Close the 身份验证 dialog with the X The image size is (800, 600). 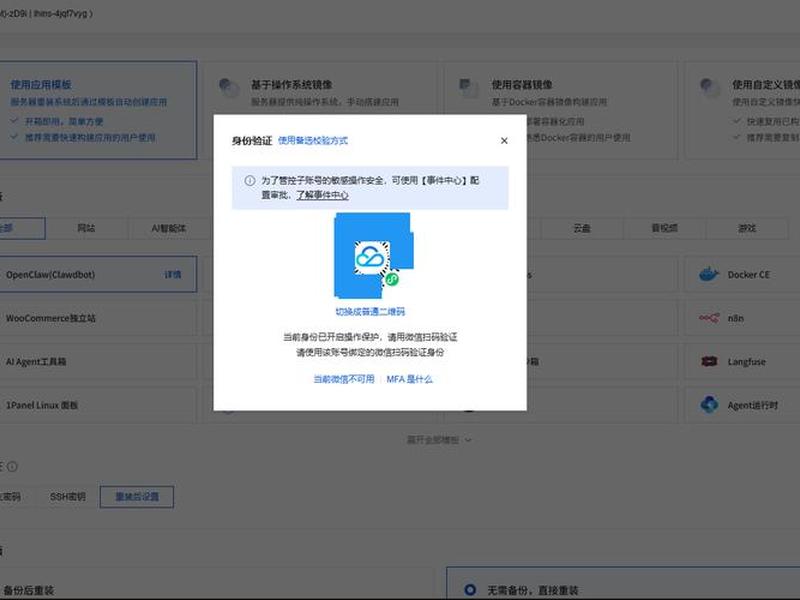click(504, 140)
